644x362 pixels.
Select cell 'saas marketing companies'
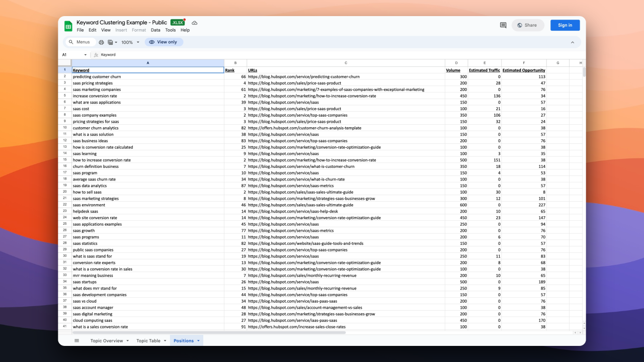click(148, 89)
